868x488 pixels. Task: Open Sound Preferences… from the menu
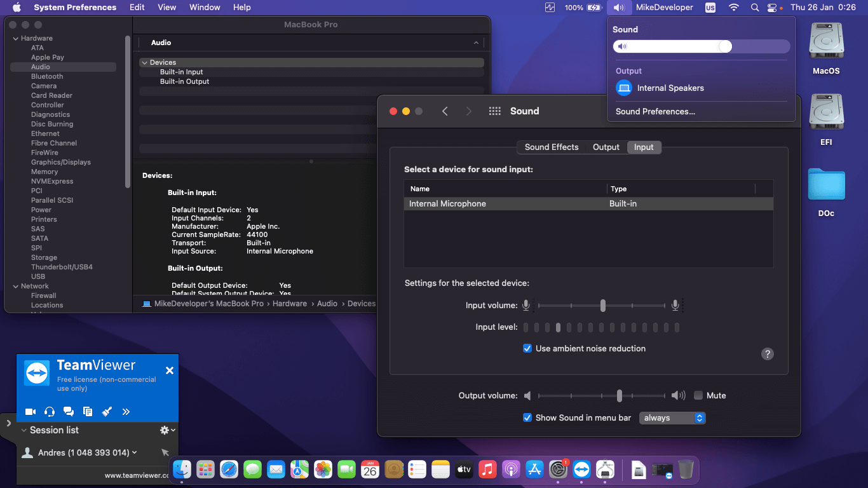(655, 111)
